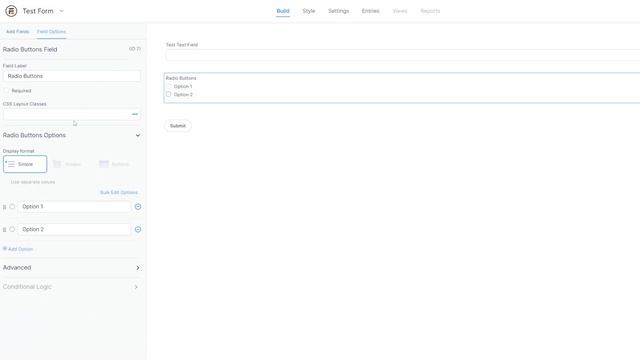
Task: Remove Option 1 with the minus icon
Action: [138, 207]
